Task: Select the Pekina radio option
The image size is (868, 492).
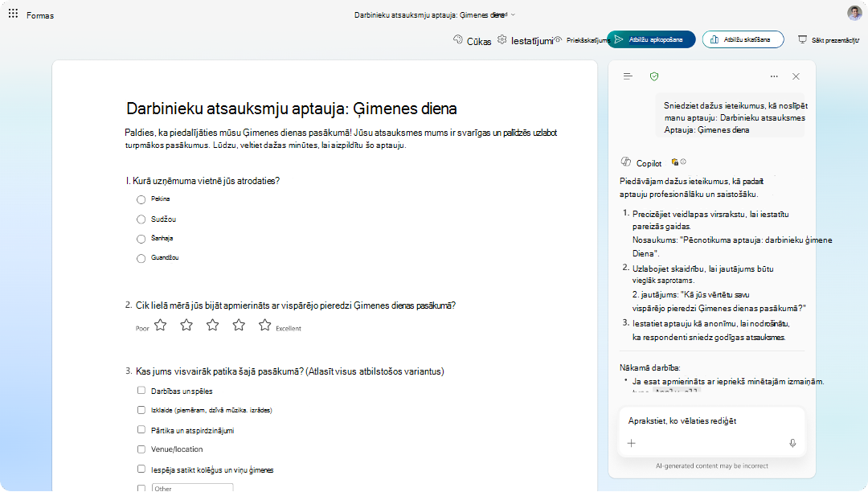Action: [x=141, y=199]
